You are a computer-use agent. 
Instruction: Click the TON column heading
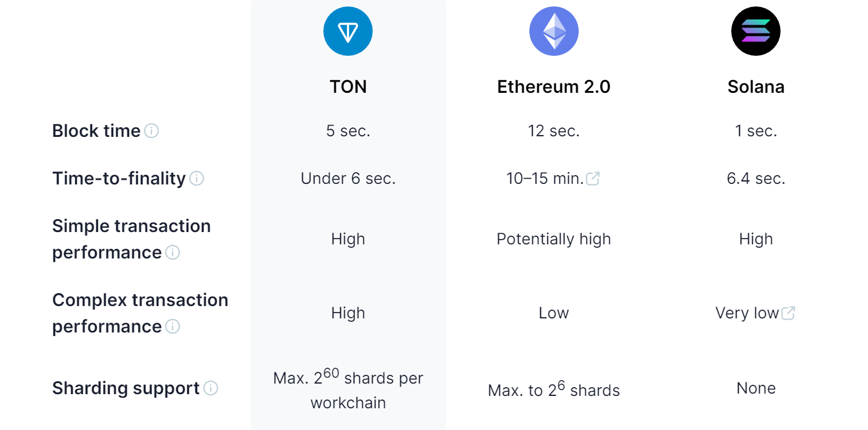(348, 87)
